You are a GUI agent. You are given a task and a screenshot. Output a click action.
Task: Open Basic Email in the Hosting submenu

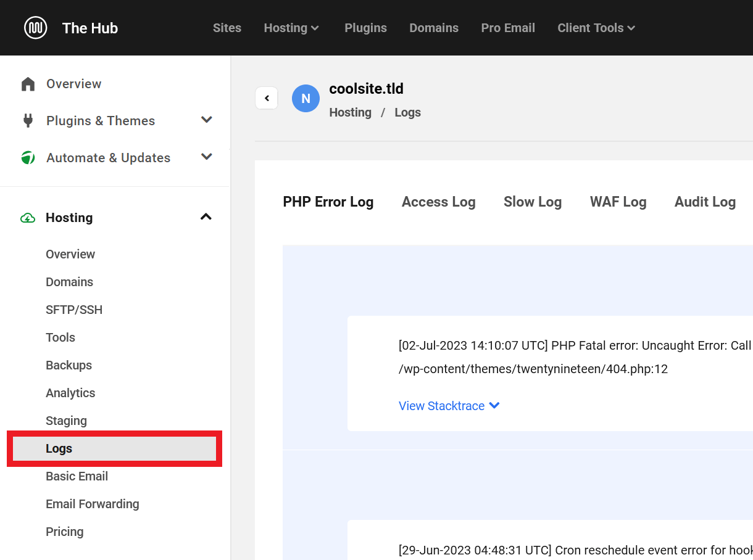pos(77,476)
